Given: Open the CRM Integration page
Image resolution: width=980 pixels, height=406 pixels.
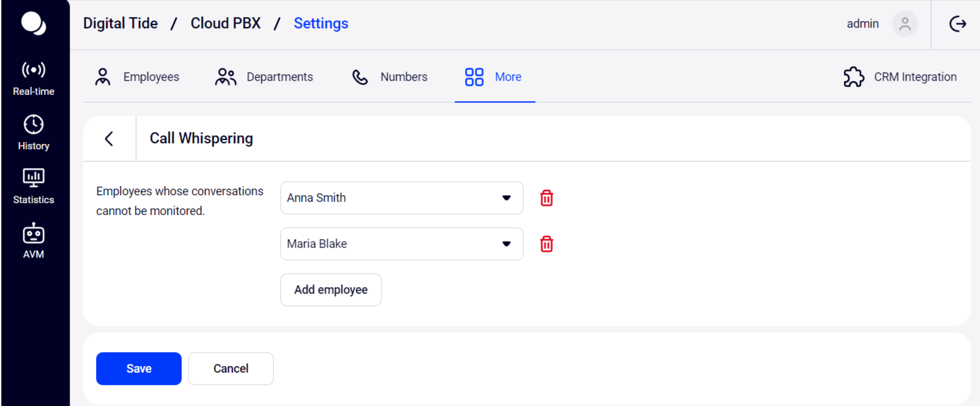Looking at the screenshot, I should [x=900, y=77].
